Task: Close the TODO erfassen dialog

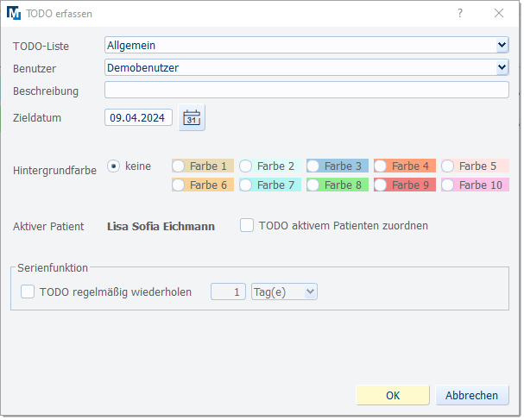Action: click(499, 13)
